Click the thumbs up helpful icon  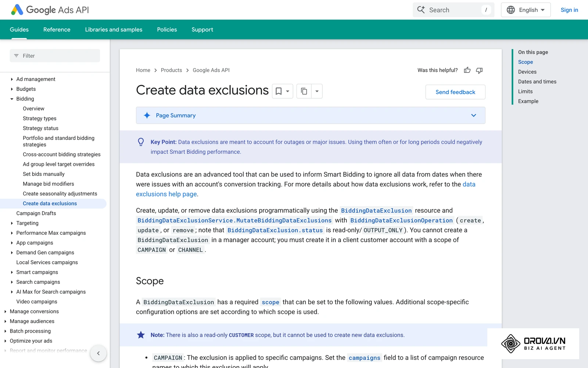[x=467, y=70]
